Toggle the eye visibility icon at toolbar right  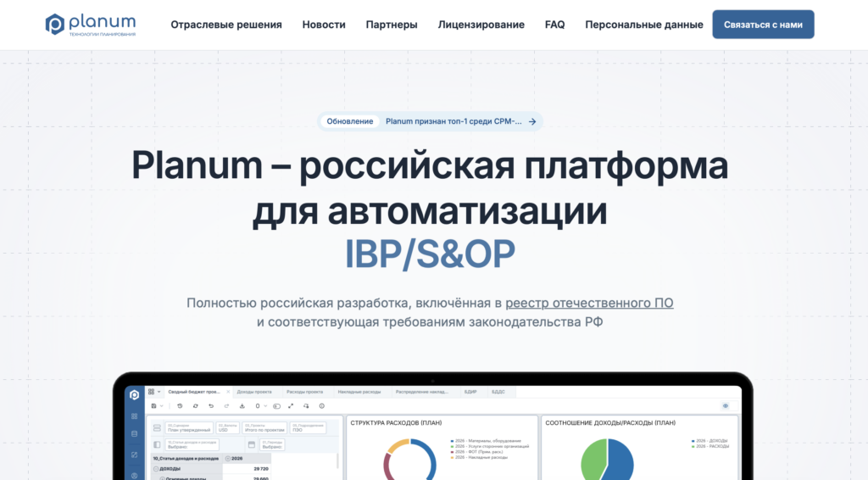pos(726,406)
